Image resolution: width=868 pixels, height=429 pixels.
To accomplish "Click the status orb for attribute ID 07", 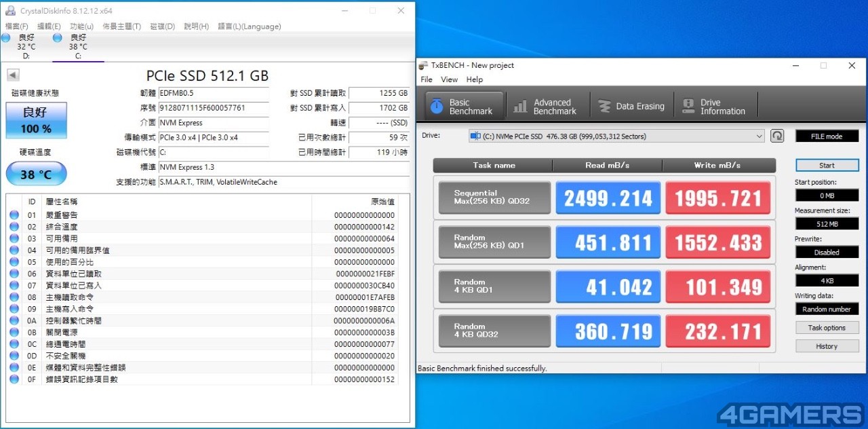I will [14, 286].
